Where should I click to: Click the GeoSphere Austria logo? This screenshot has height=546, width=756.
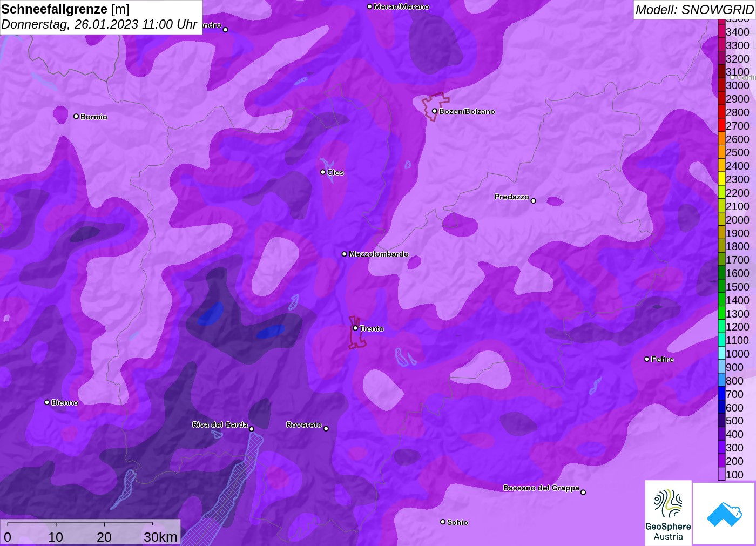point(668,513)
